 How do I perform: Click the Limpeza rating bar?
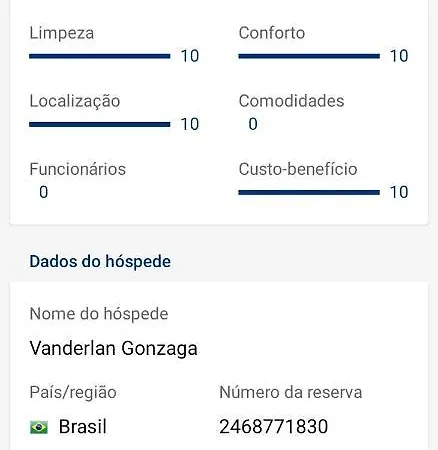100,56
